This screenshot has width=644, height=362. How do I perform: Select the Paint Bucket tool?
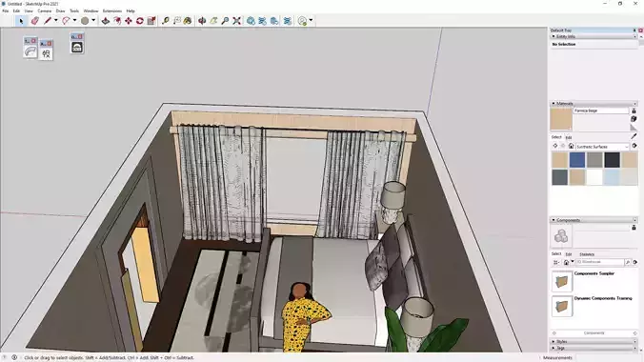coord(188,21)
